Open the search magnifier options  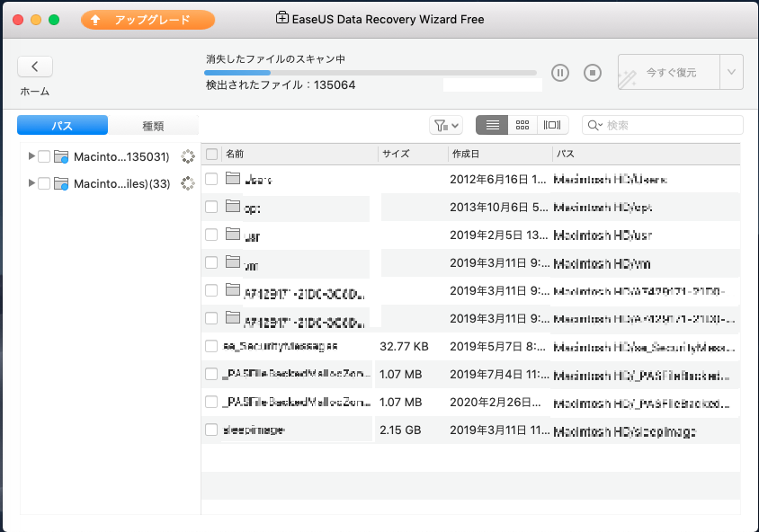(x=595, y=126)
